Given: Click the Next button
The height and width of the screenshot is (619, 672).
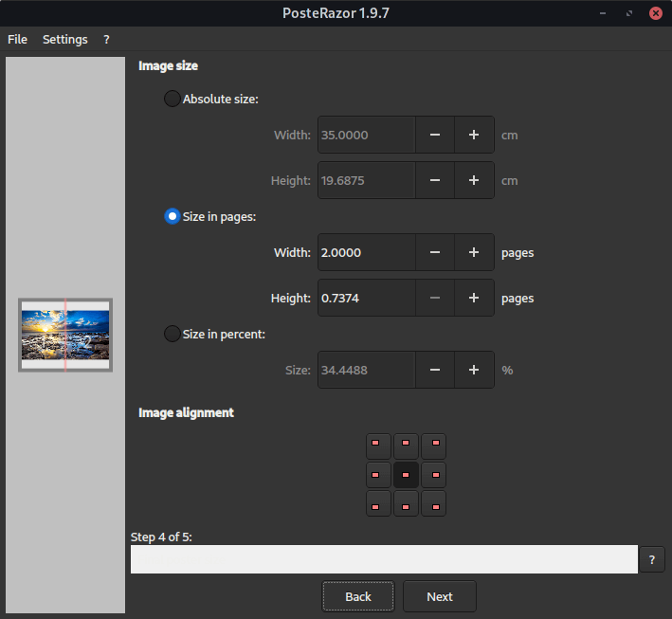Looking at the screenshot, I should (x=439, y=596).
